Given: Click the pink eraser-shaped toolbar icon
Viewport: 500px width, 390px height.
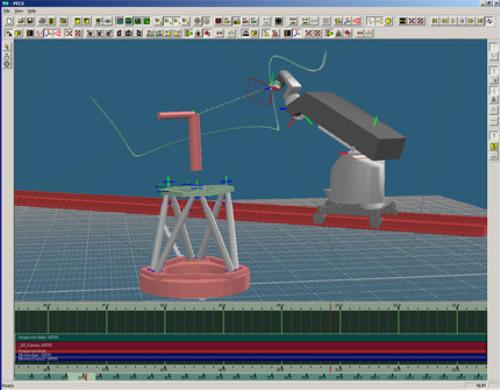Looking at the screenshot, I should tap(357, 21).
